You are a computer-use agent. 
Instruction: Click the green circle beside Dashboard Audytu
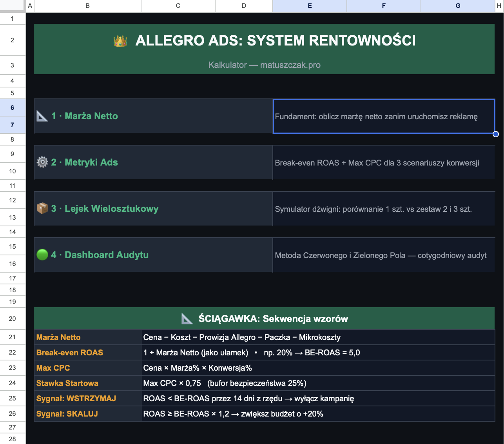tap(42, 255)
